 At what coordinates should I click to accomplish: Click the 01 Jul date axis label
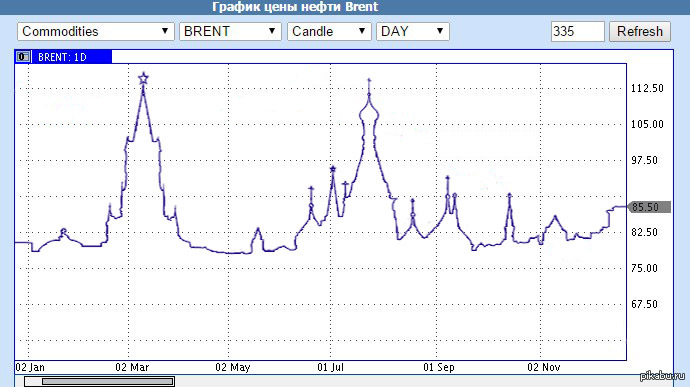pos(330,367)
